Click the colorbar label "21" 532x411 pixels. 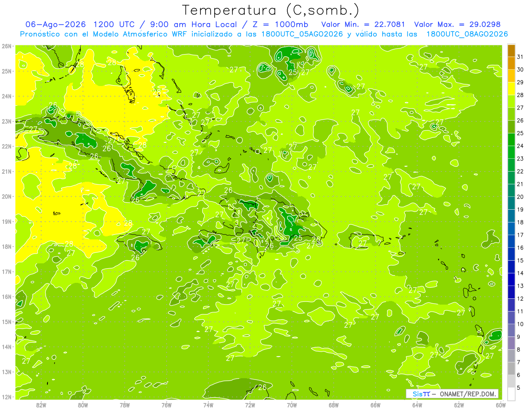click(520, 184)
